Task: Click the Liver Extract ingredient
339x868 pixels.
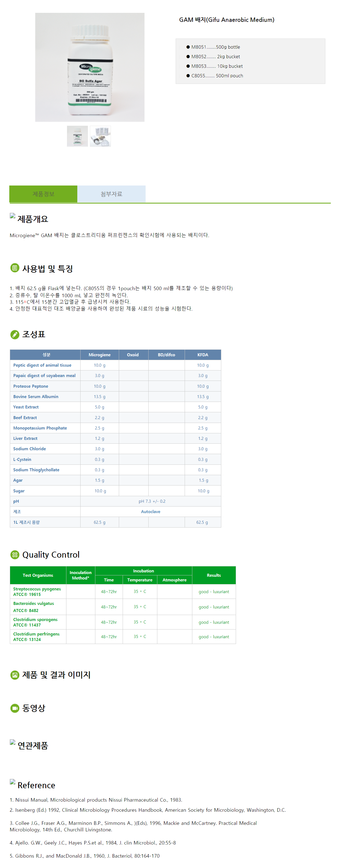Action: click(25, 439)
